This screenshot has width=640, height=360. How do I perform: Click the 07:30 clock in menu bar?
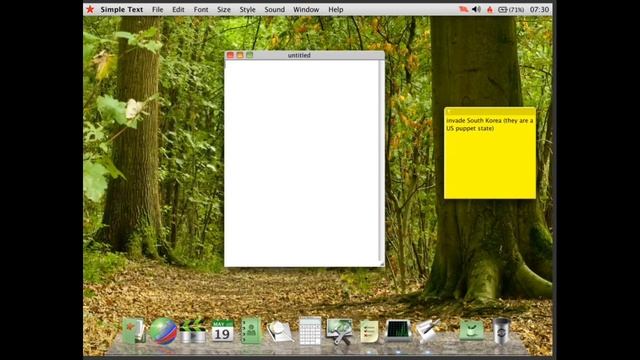pyautogui.click(x=539, y=9)
